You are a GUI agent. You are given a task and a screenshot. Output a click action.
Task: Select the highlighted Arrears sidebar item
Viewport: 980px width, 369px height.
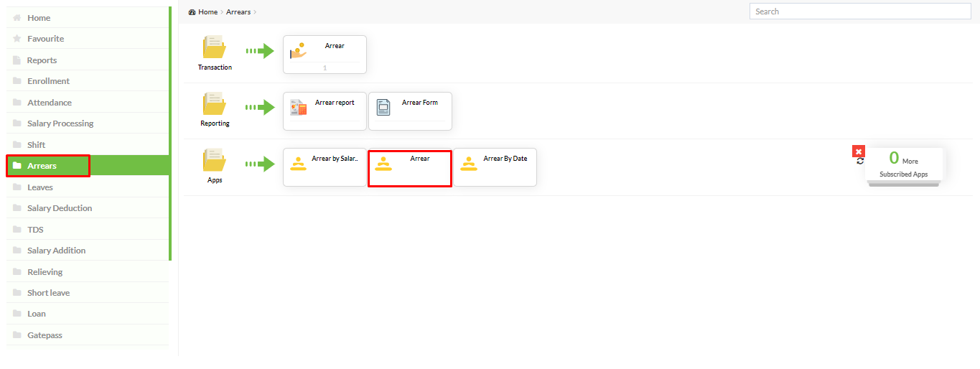(88, 166)
